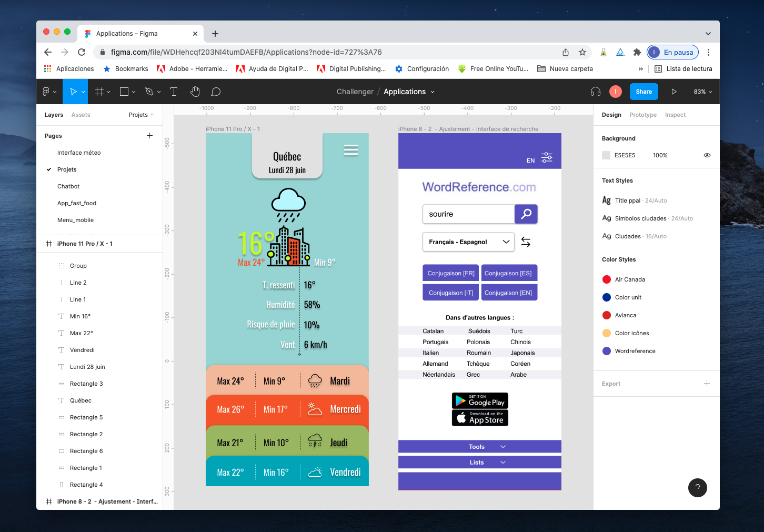Click the E5E5E5 background color swatch

606,155
